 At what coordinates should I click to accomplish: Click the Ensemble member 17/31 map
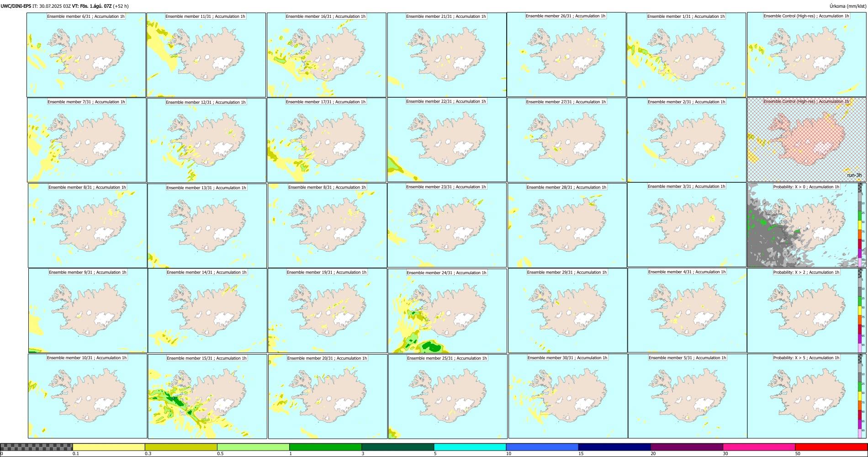[x=327, y=140]
